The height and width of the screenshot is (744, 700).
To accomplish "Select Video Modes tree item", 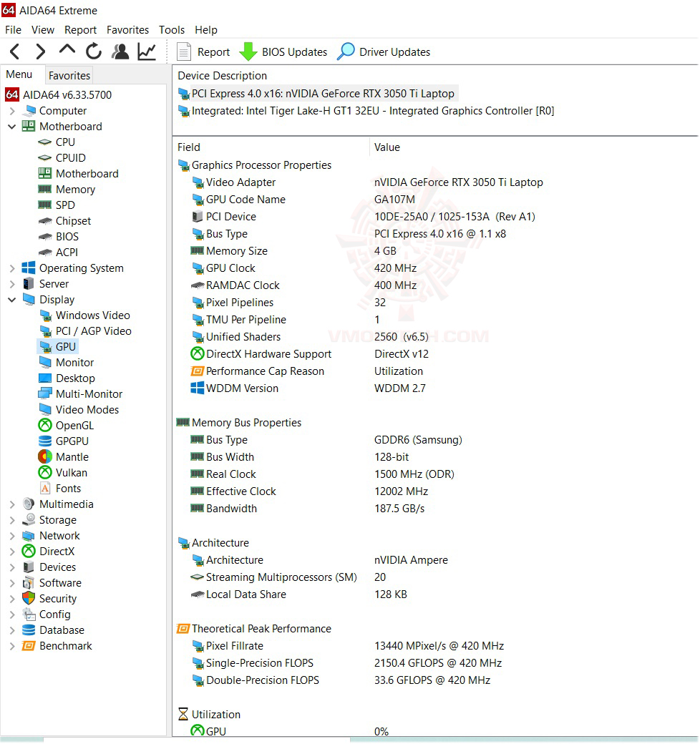I will pos(87,410).
